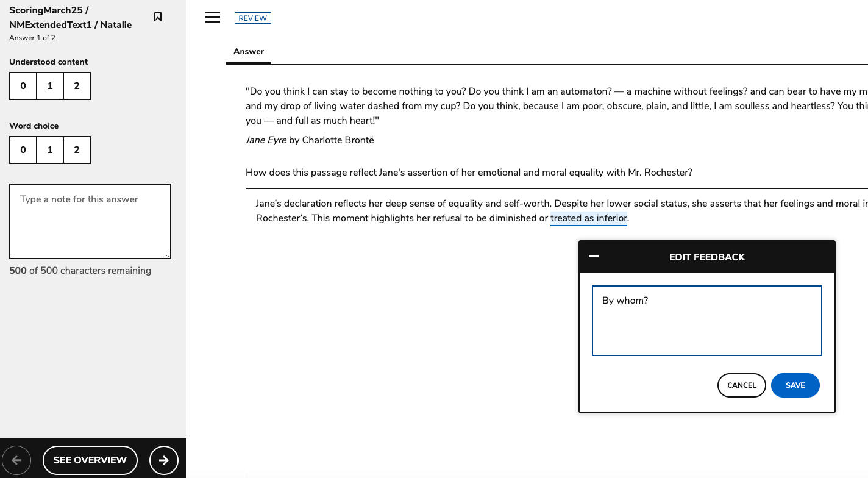Viewport: 868px width, 478px height.
Task: Select score 1 for Word choice
Action: coord(50,150)
